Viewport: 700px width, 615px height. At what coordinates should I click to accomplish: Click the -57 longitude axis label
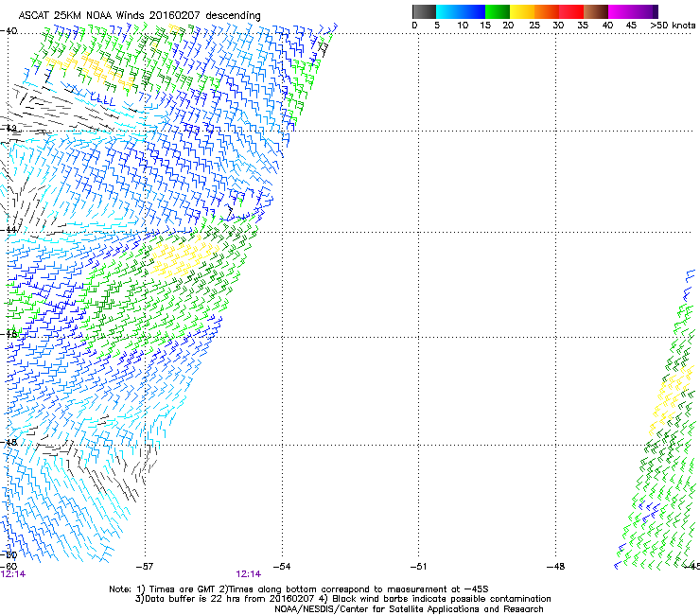144,567
